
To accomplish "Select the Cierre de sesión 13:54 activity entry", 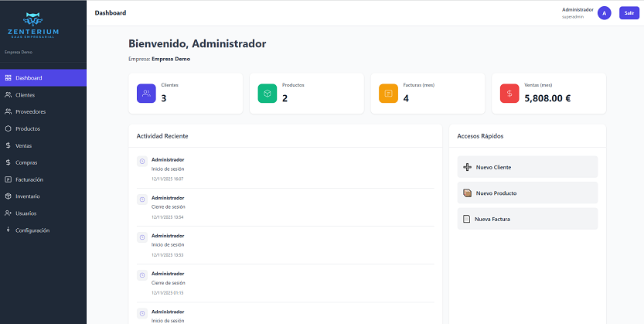I will pos(285,207).
